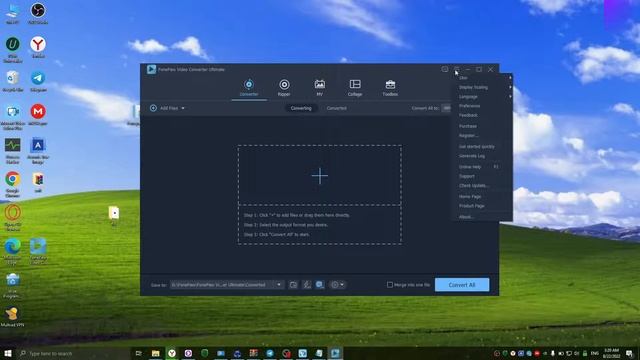Open the Toolbox tab

point(390,88)
